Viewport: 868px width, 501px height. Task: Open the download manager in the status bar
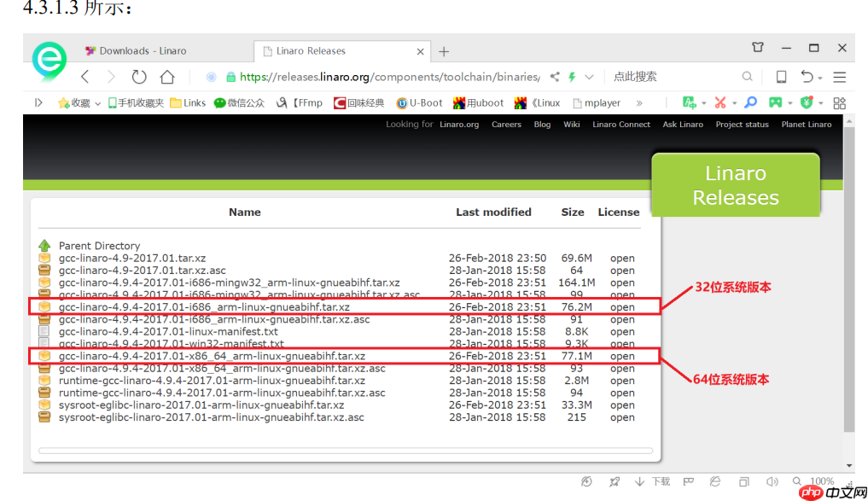pos(653,482)
